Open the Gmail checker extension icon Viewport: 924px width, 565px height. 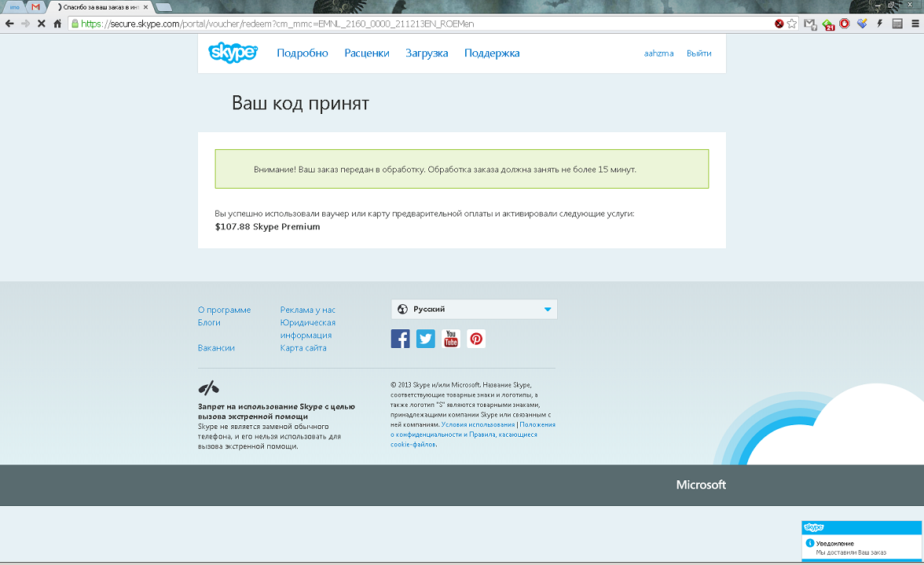810,24
